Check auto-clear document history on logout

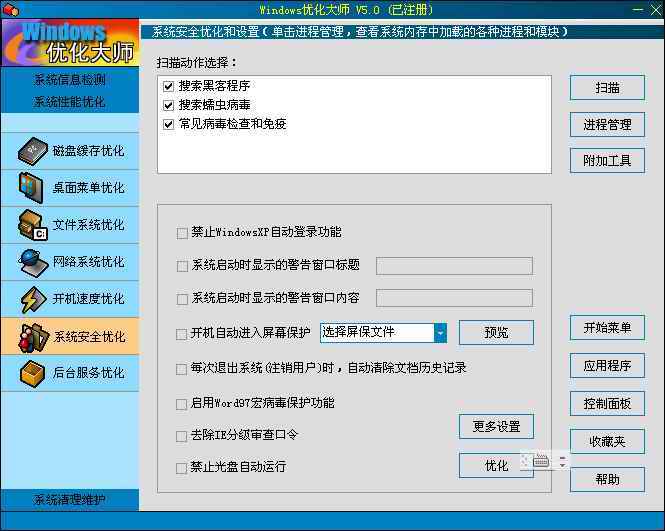point(182,369)
